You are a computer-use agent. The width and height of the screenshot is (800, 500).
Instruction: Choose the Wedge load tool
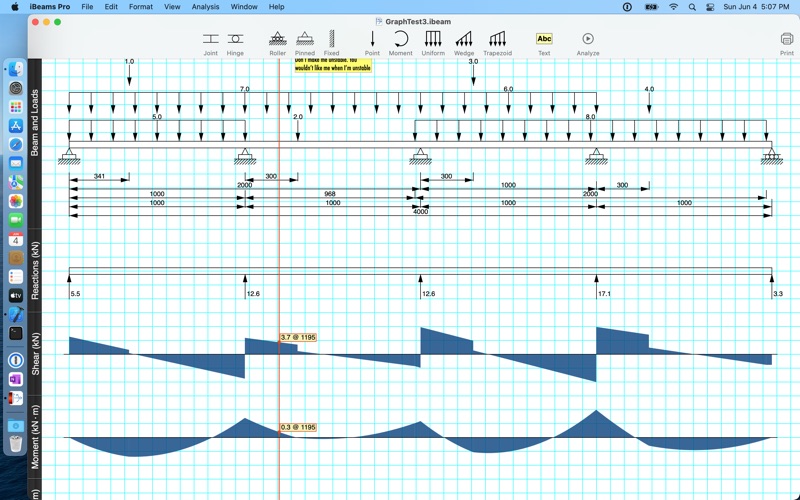pyautogui.click(x=464, y=43)
